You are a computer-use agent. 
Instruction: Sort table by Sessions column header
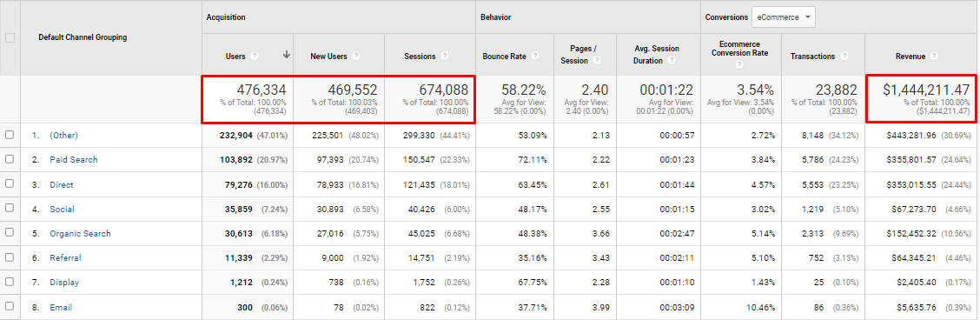pos(420,56)
